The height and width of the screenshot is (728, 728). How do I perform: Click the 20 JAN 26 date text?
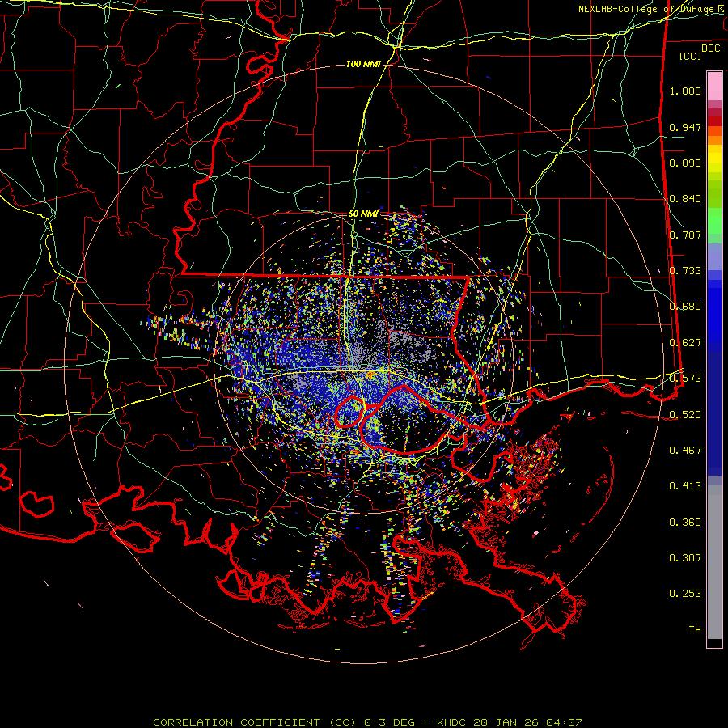pyautogui.click(x=506, y=722)
